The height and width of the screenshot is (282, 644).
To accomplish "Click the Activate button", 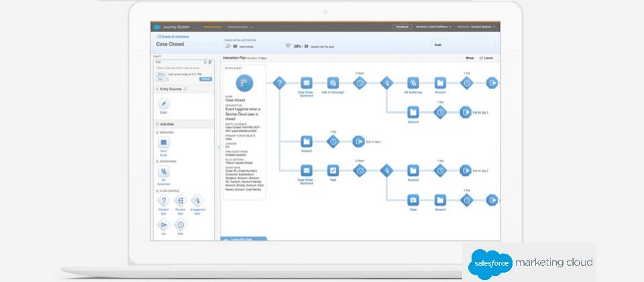I will [205, 79].
